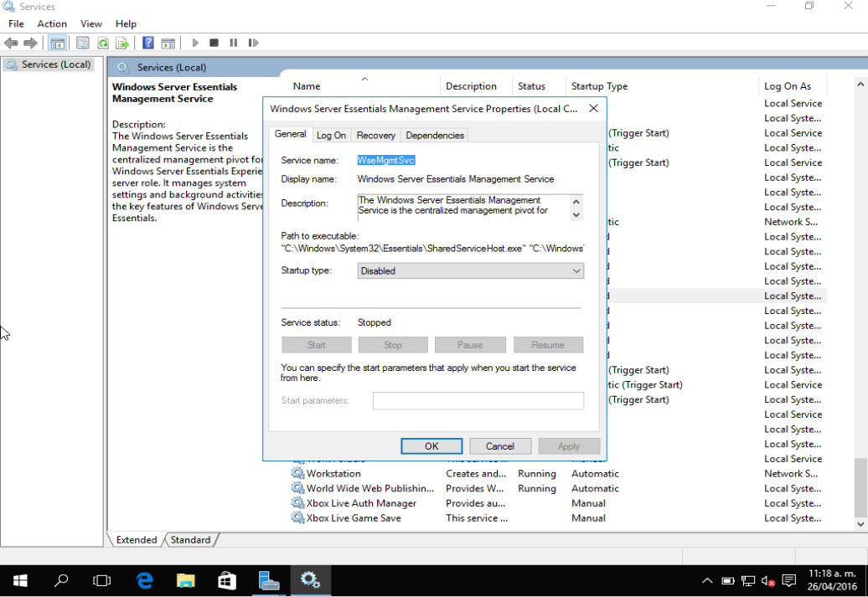Click the Back navigation arrow

tap(11, 43)
